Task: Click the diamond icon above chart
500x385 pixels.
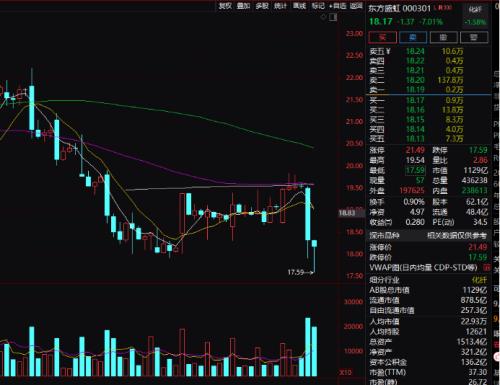Action: [323, 17]
